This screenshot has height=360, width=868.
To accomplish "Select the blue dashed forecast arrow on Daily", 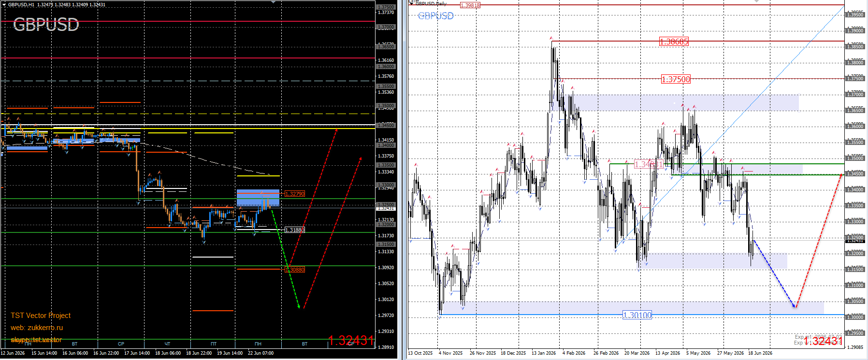I will [774, 274].
